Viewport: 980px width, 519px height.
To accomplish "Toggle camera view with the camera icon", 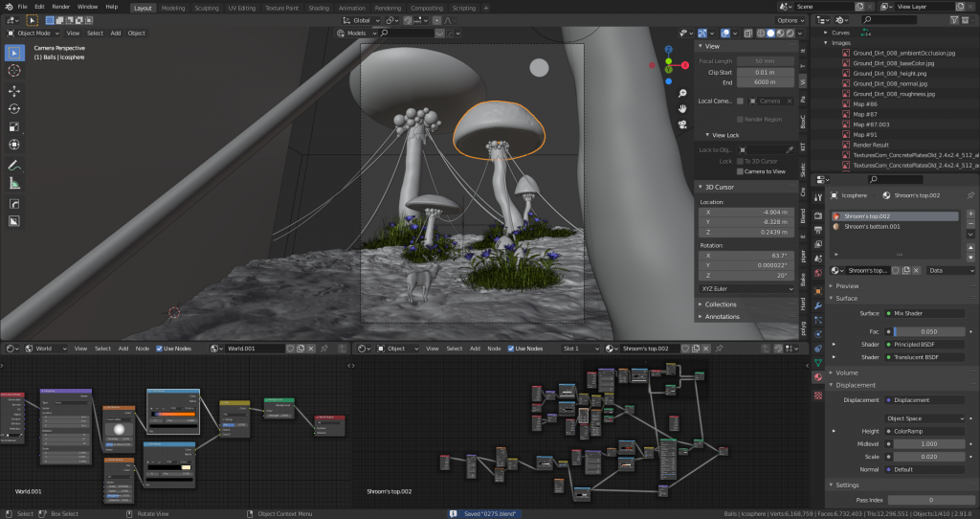I will point(682,124).
